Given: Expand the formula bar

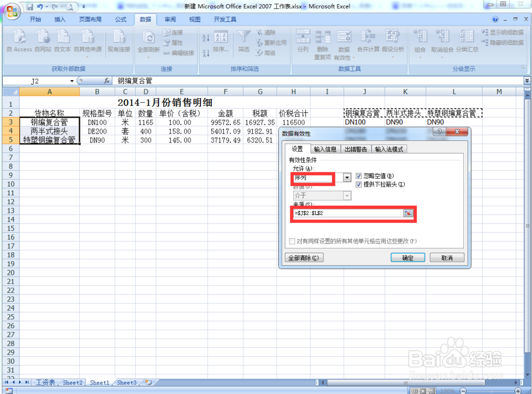Looking at the screenshot, I should pyautogui.click(x=527, y=81).
